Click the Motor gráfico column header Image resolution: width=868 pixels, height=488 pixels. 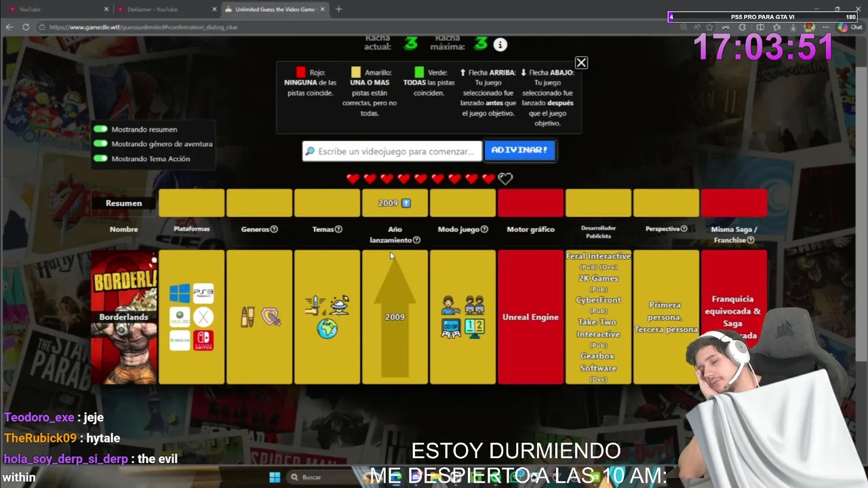[530, 229]
